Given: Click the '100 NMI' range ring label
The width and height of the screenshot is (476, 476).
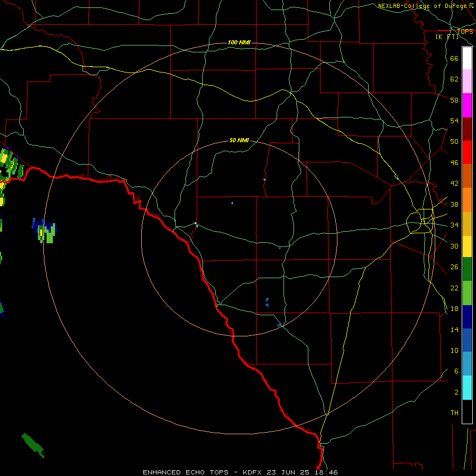Looking at the screenshot, I should [239, 42].
